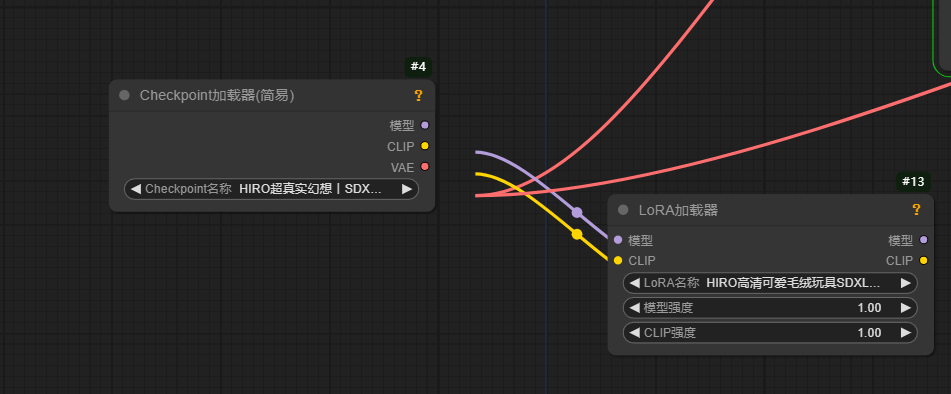This screenshot has height=394, width=951.
Task: Open help for Checkpoint加载器 node
Action: coord(418,95)
